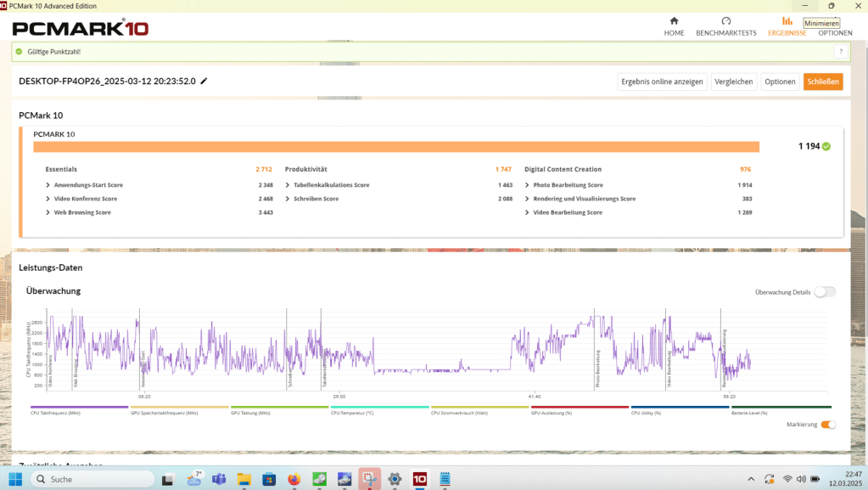This screenshot has width=868, height=490.
Task: Click the help question mark icon
Action: point(840,52)
